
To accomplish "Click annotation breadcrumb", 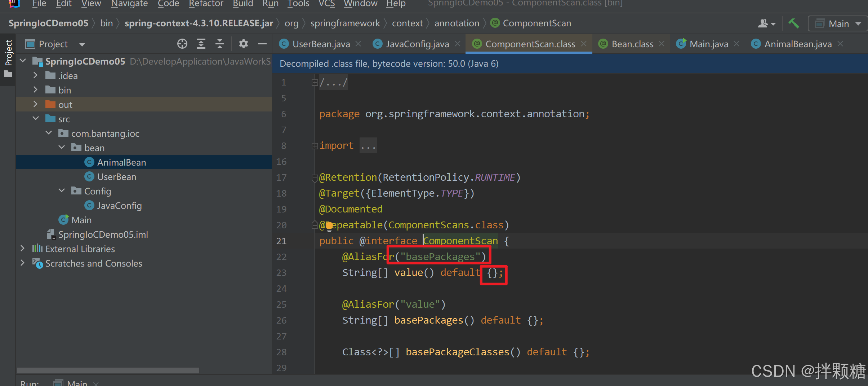I will tap(457, 23).
